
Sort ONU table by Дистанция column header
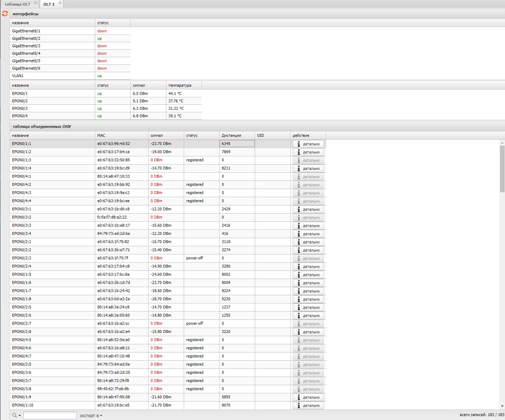pyautogui.click(x=231, y=135)
